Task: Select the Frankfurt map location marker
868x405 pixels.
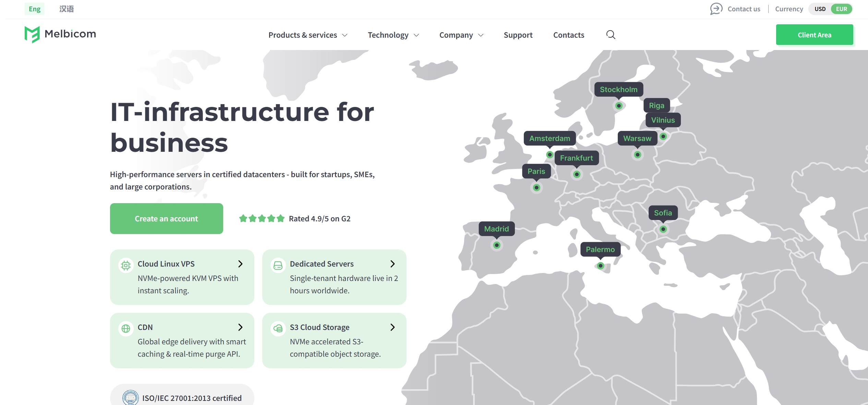Action: click(577, 174)
